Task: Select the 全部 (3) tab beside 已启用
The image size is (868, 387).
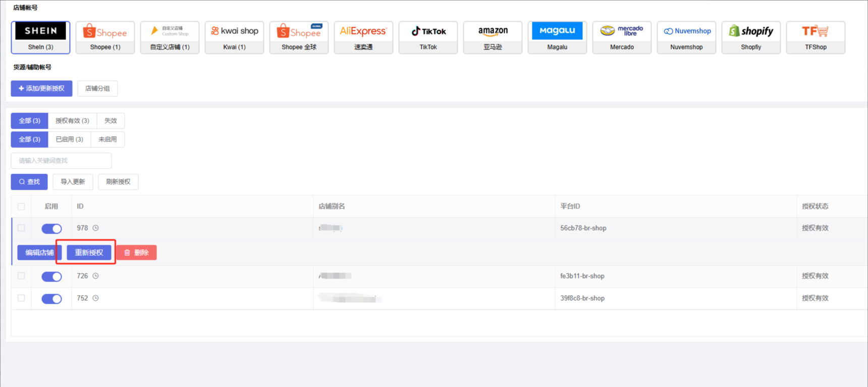Action: (x=29, y=139)
